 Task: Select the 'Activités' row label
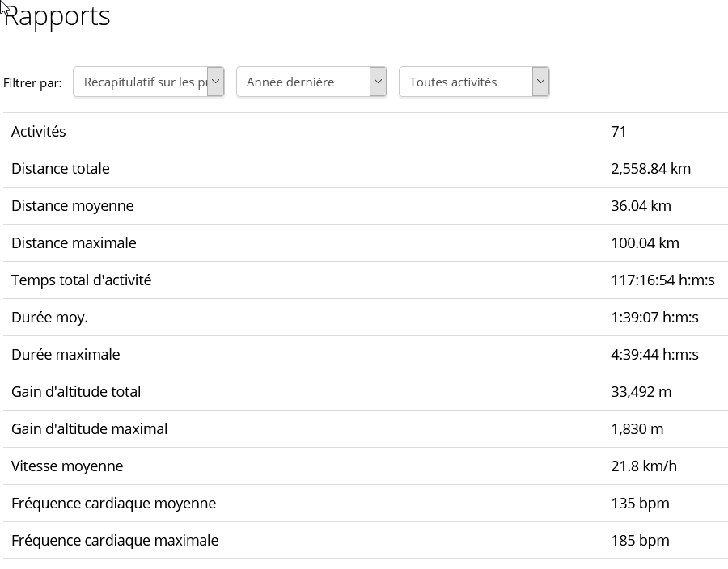click(39, 131)
